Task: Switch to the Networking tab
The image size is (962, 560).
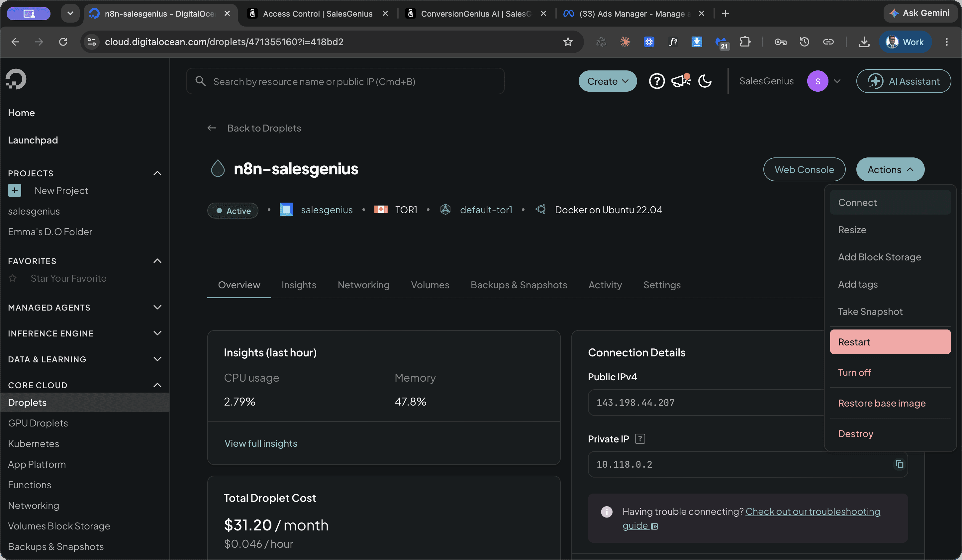Action: pyautogui.click(x=363, y=285)
